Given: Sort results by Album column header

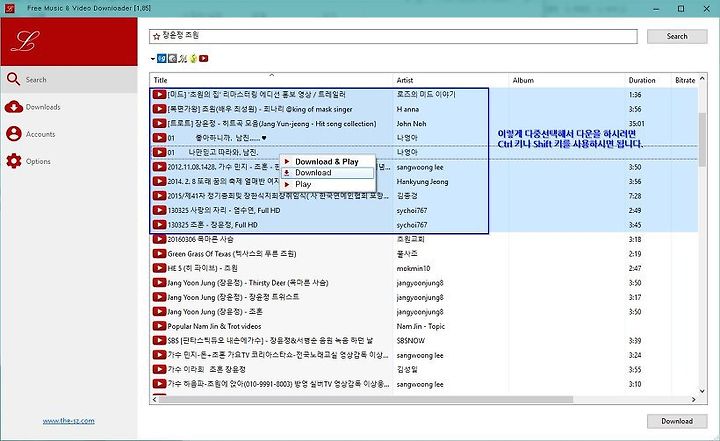Looking at the screenshot, I should [x=567, y=80].
